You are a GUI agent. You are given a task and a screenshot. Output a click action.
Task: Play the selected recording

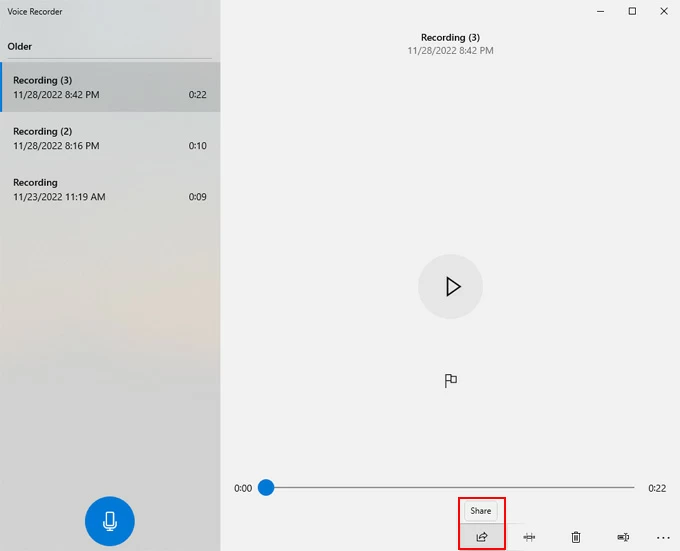coord(450,287)
